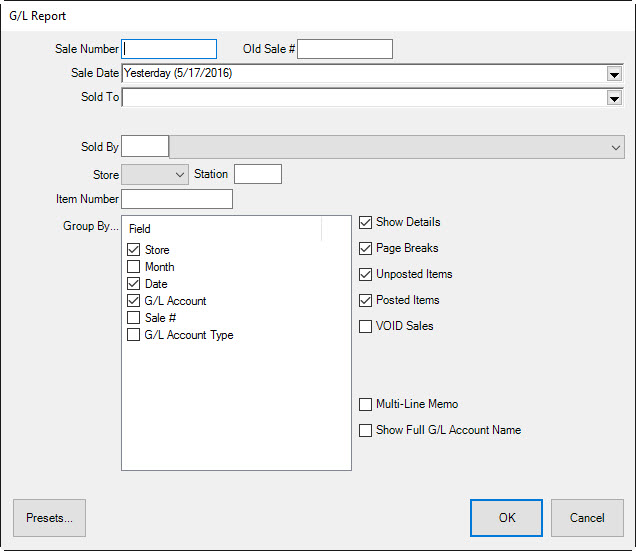Image resolution: width=636 pixels, height=551 pixels.
Task: Check Month in Group By list
Action: (x=134, y=267)
